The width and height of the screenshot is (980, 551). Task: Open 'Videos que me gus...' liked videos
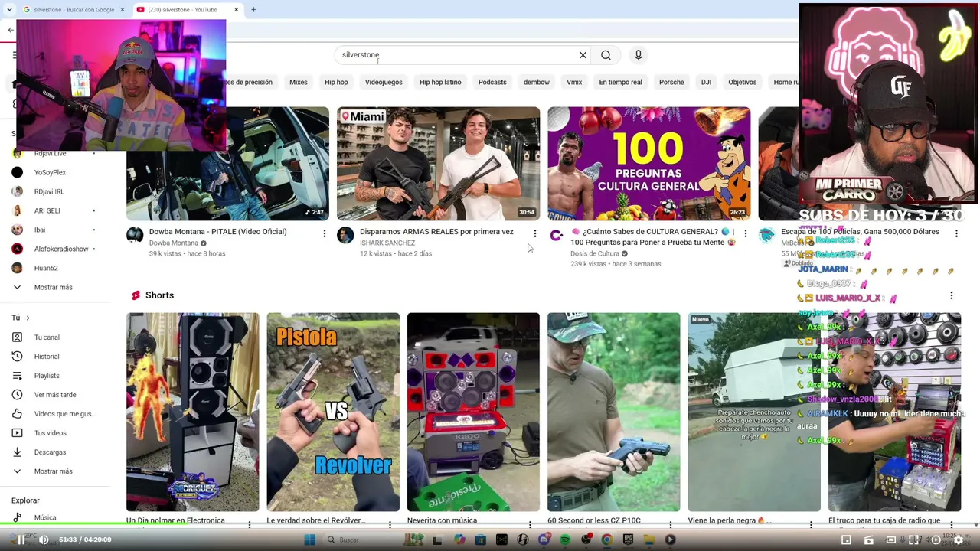click(x=64, y=414)
